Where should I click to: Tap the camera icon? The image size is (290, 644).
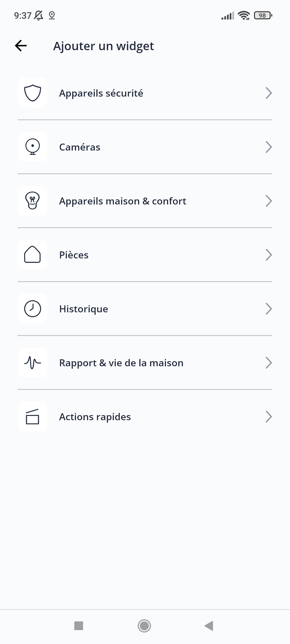(32, 147)
